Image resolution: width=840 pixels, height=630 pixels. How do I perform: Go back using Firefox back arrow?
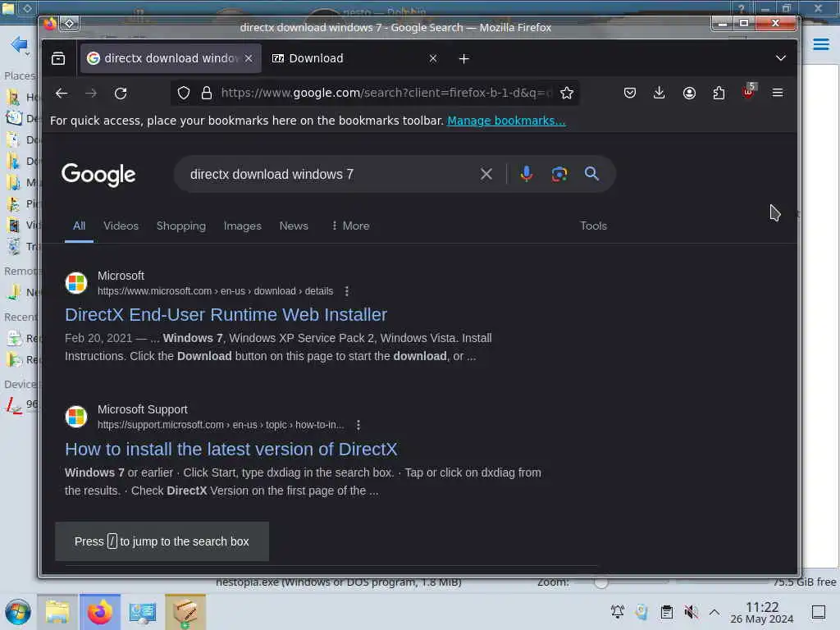pos(61,94)
